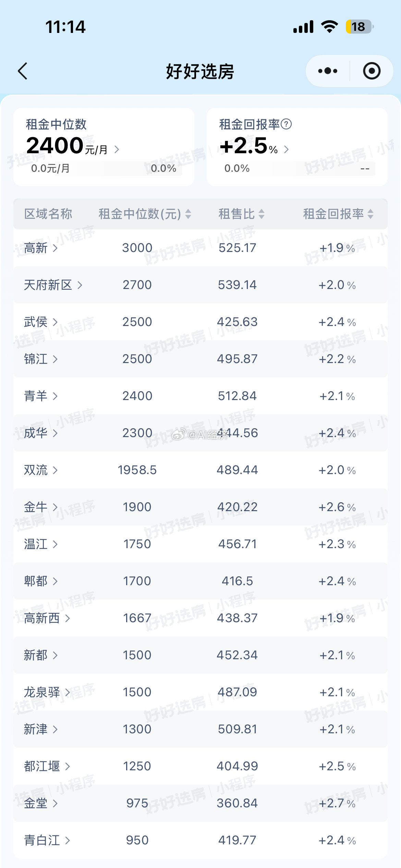Open the 青白江 district row
Viewport: 401px width, 868px height.
point(200,840)
